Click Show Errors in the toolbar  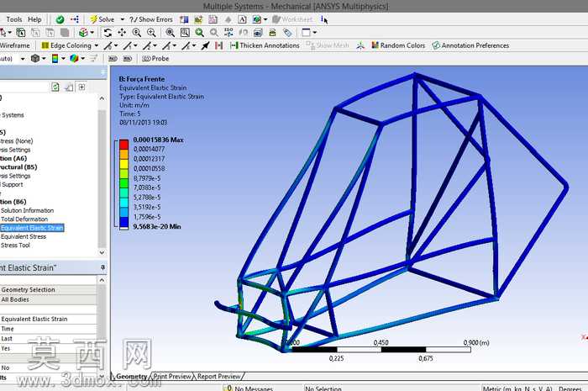pyautogui.click(x=151, y=19)
